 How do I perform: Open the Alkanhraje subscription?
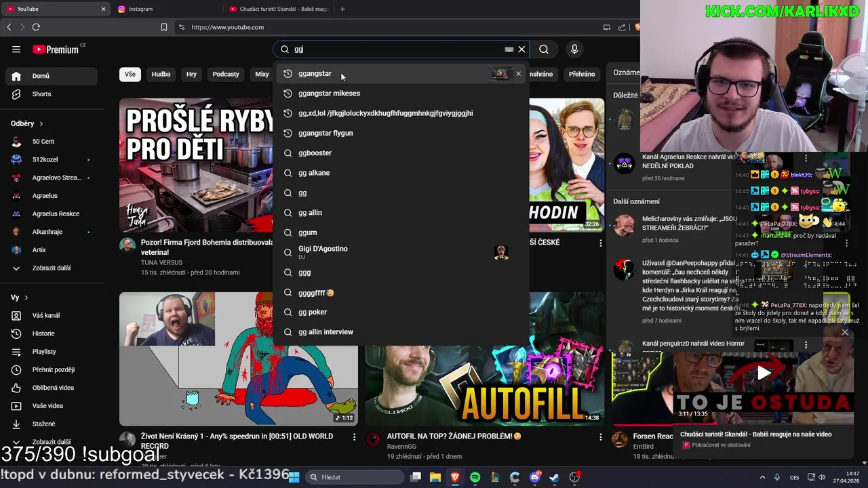[52, 232]
